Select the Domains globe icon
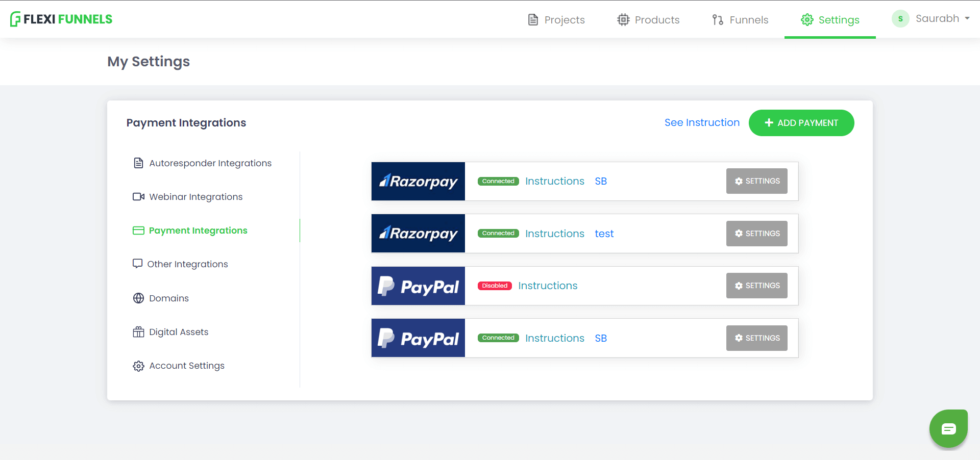The image size is (980, 460). (138, 298)
